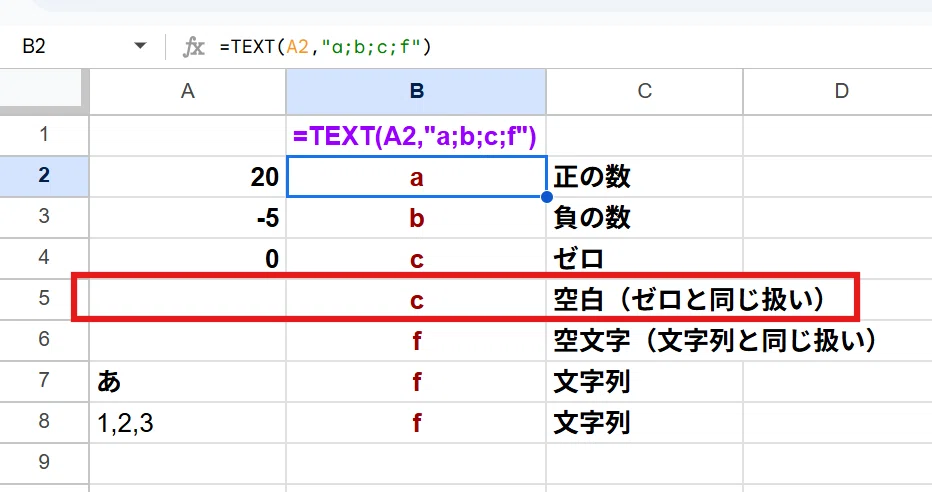Select row 2 header

(44, 176)
